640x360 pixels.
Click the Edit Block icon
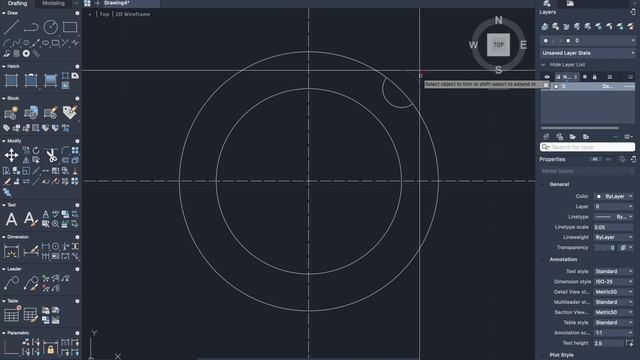pyautogui.click(x=51, y=113)
